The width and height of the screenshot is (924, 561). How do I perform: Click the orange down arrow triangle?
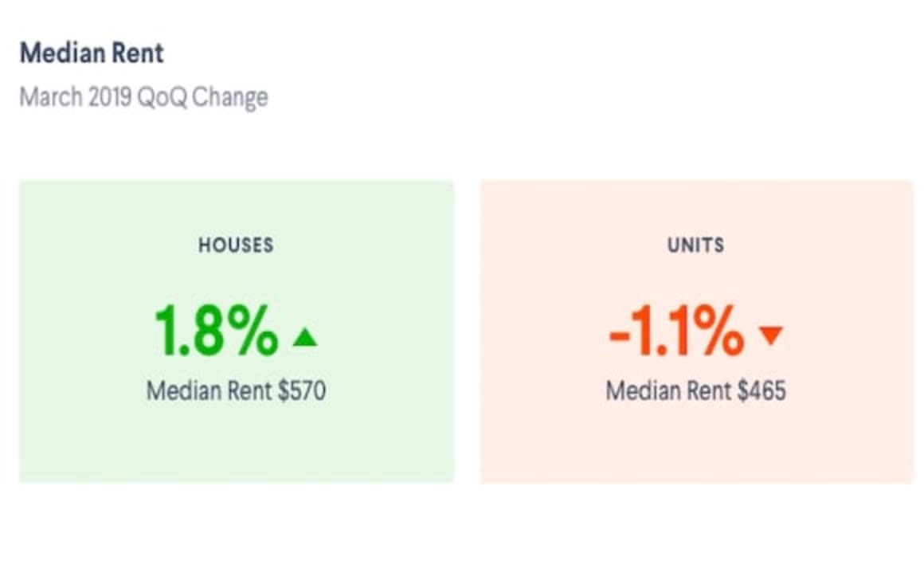(771, 335)
